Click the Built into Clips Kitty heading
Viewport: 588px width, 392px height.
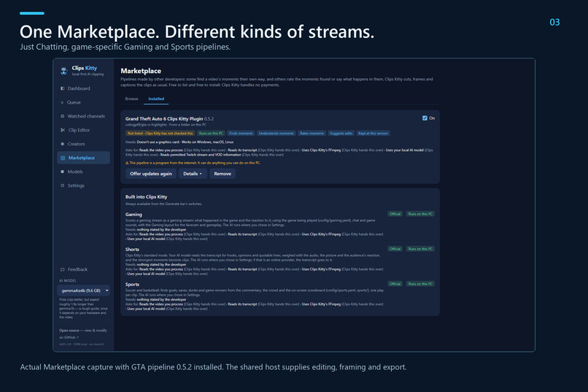tap(146, 197)
